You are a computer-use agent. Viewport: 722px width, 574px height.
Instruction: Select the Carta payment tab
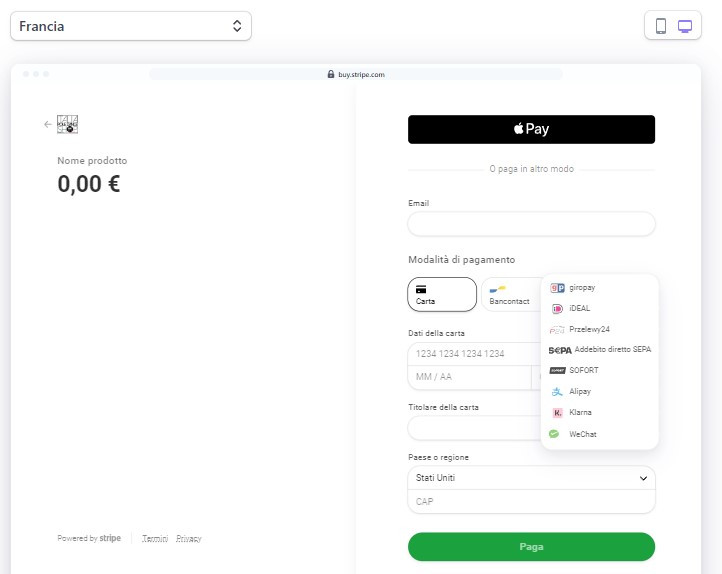pos(442,294)
